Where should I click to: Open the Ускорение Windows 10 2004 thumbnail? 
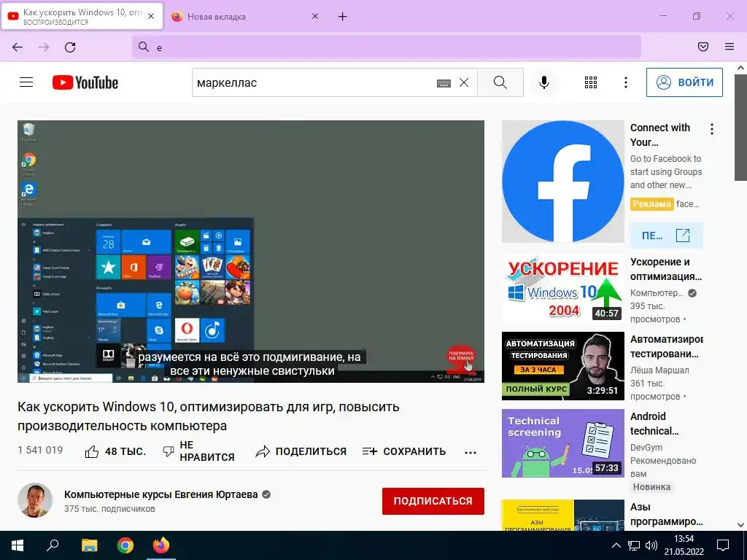(562, 288)
